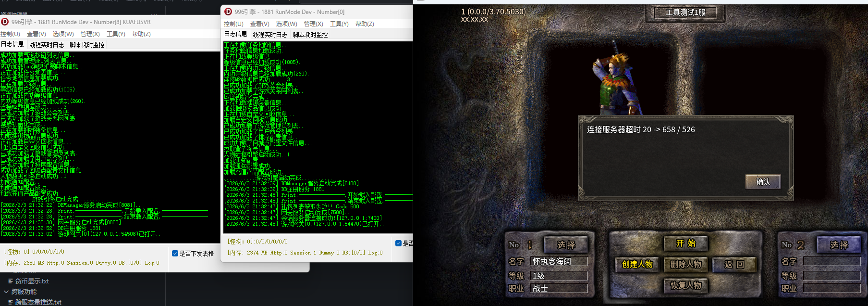The height and width of the screenshot is (306, 868).
Task: Click the 连接服务器超时 20 -> 658 / 526 message
Action: coord(641,129)
